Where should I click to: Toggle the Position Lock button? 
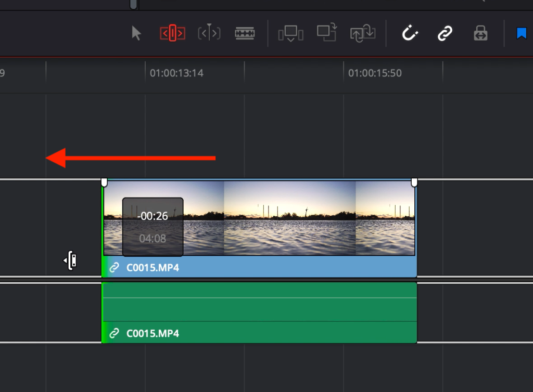[x=480, y=34]
